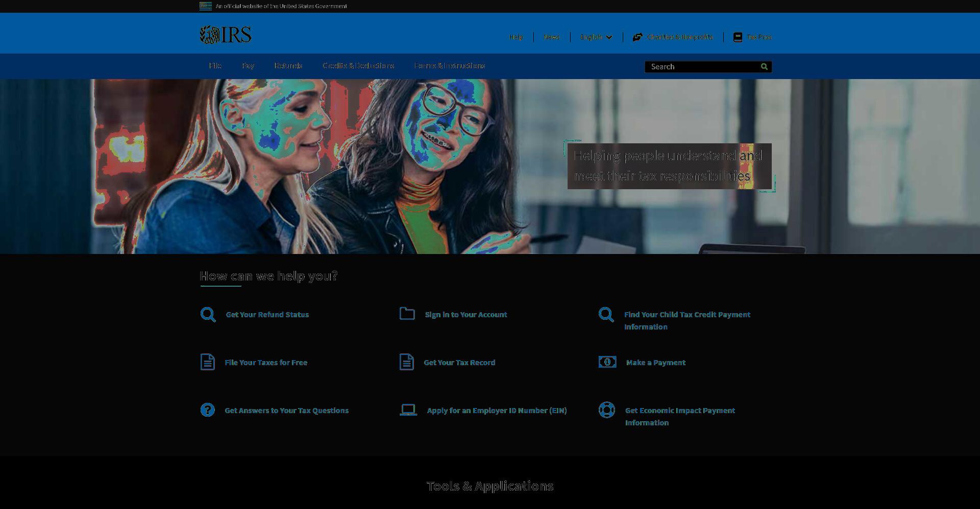Image resolution: width=980 pixels, height=509 pixels.
Task: Open the Get Your Tax Record link
Action: point(459,363)
